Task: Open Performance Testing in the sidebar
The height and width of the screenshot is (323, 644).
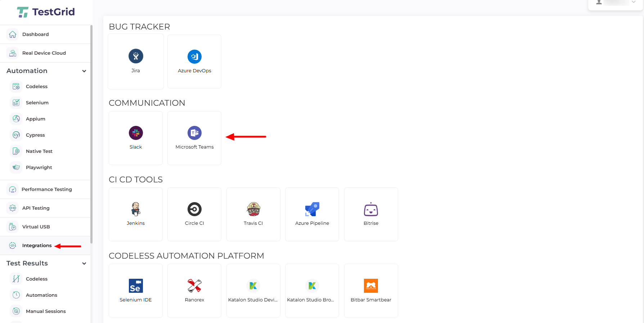Action: click(46, 190)
